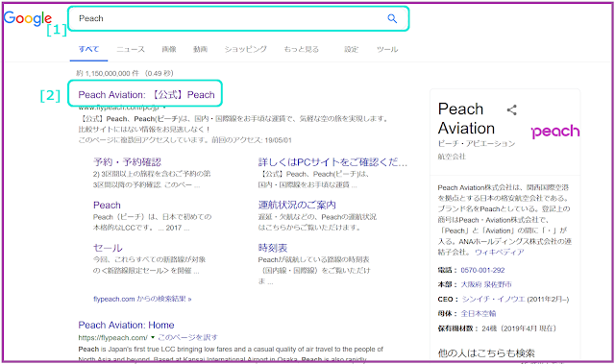Switch to the ニュース tab
This screenshot has height=364, width=615.
tap(131, 49)
